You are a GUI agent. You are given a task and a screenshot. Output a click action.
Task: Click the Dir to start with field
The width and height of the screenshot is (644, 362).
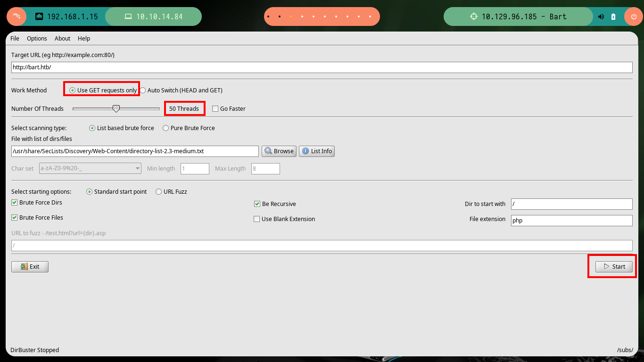pos(571,204)
